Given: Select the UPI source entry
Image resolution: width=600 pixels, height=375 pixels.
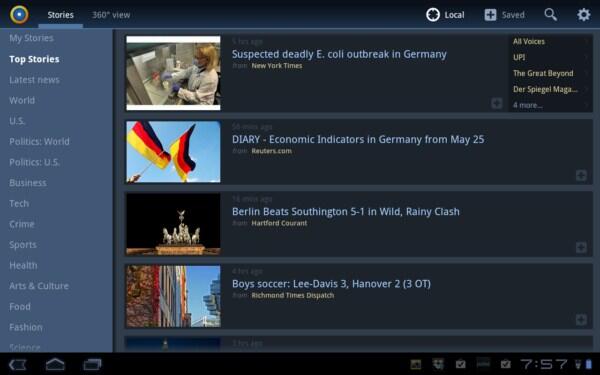Looking at the screenshot, I should (550, 57).
